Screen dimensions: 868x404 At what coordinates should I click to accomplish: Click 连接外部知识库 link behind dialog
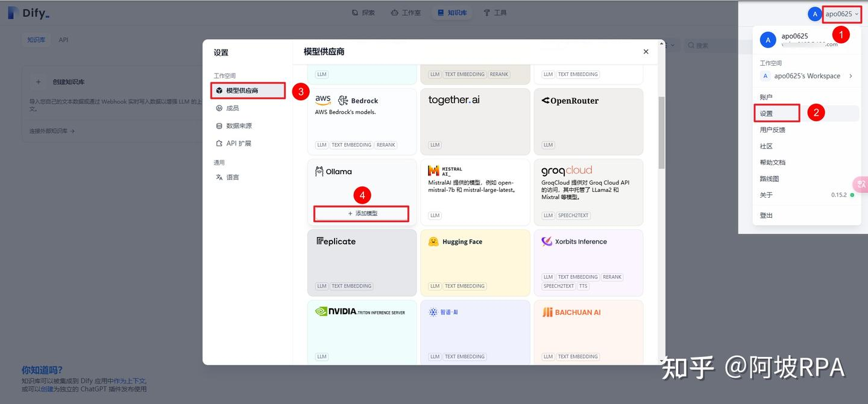click(x=52, y=131)
